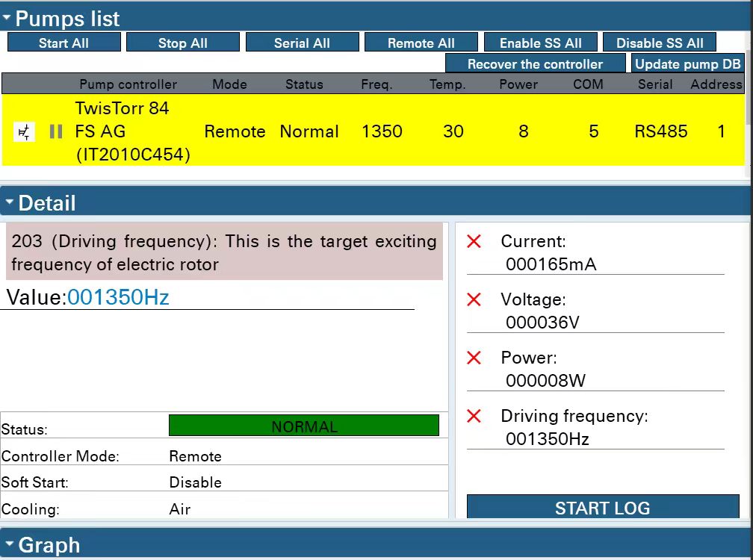Remove the Voltage reading with its red X
Viewport: 753px width, 560px height.
coord(474,299)
